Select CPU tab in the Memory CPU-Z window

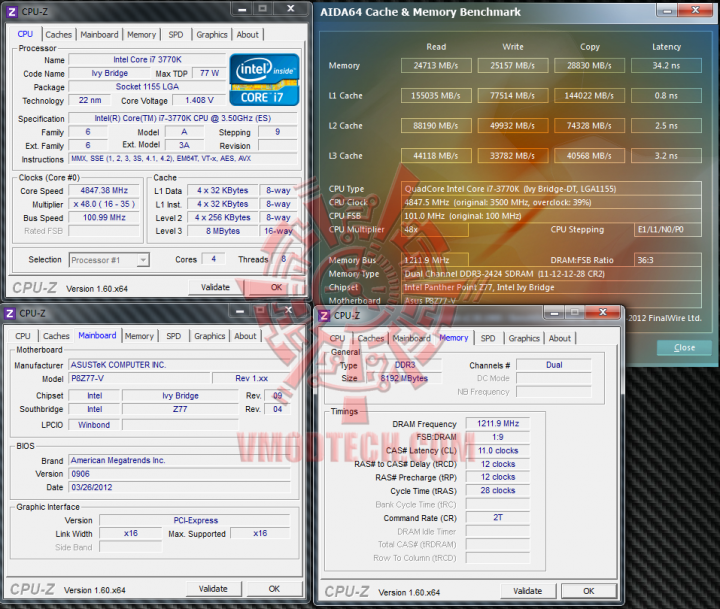tap(337, 338)
